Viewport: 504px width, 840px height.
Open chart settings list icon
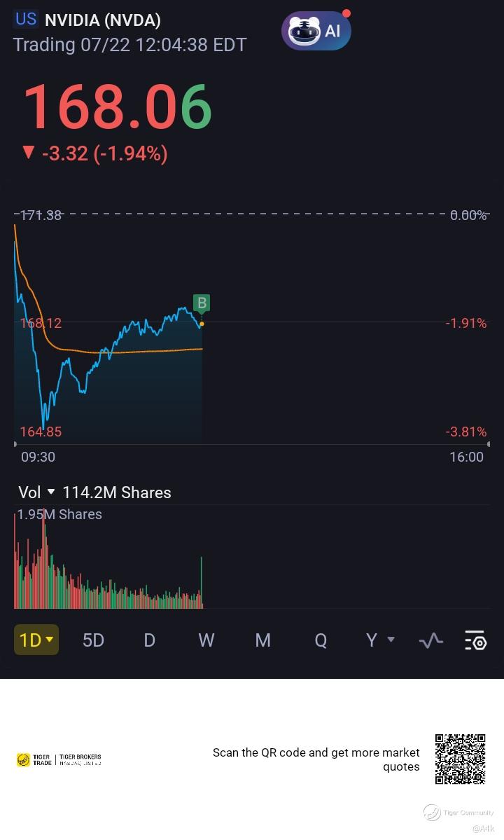coord(475,640)
